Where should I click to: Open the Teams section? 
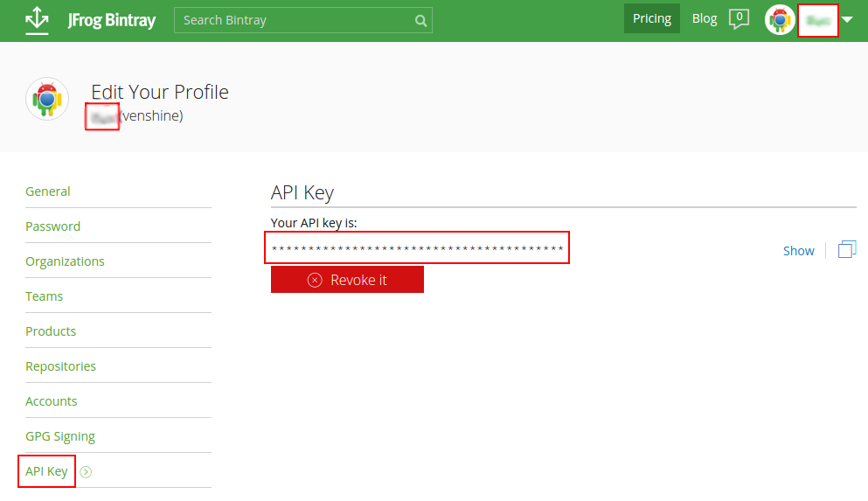[x=45, y=296]
